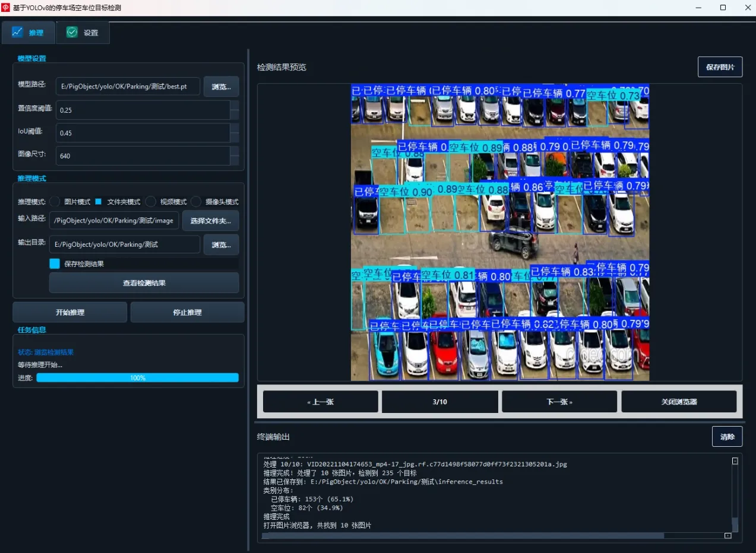Click the 浏览 button beside the 输出目录 field
Image resolution: width=756 pixels, height=553 pixels.
pyautogui.click(x=221, y=244)
